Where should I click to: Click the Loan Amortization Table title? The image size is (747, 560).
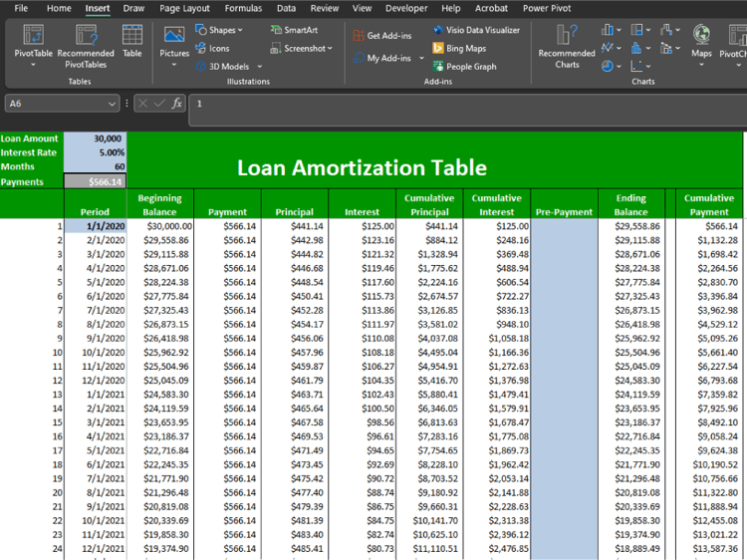(x=363, y=167)
